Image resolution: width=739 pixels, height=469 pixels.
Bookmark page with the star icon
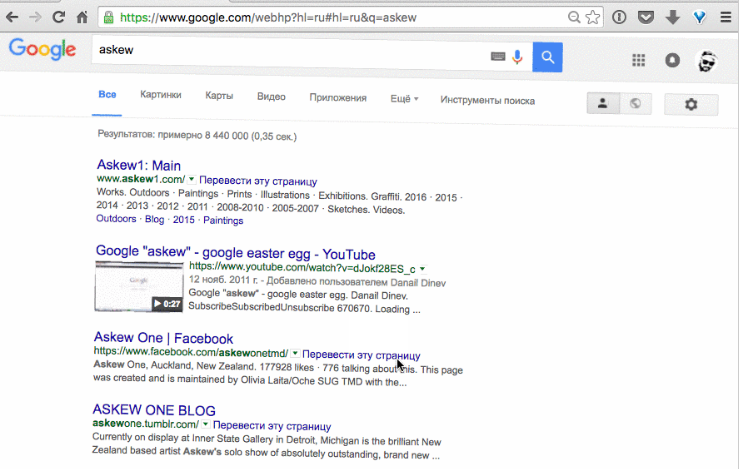pyautogui.click(x=592, y=17)
